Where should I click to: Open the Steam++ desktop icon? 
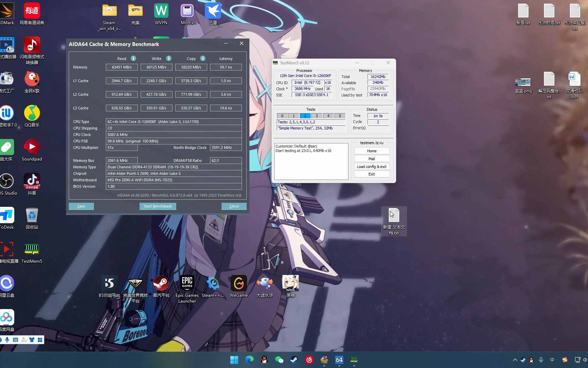(213, 286)
